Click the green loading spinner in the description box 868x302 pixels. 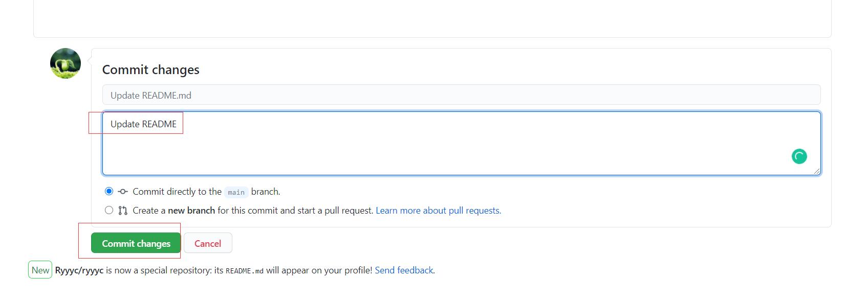click(800, 156)
